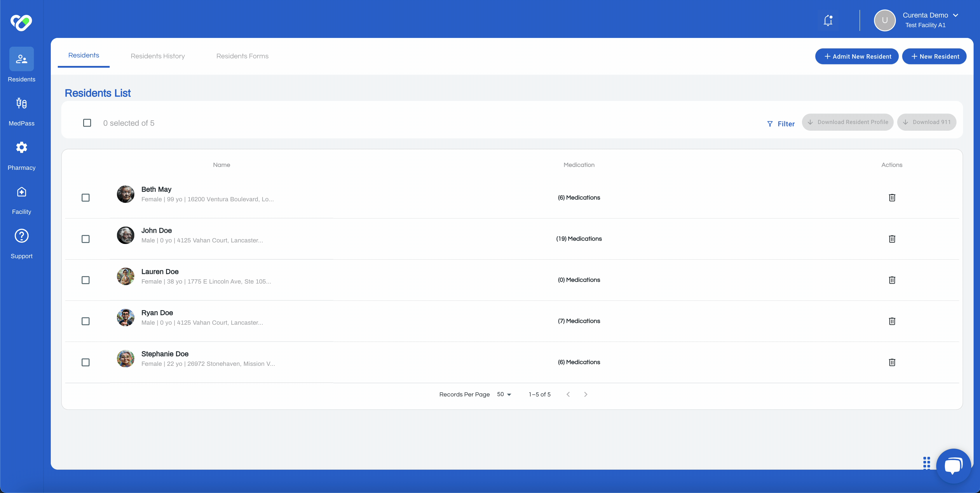Select Lauren Doe's checkbox

tap(86, 280)
